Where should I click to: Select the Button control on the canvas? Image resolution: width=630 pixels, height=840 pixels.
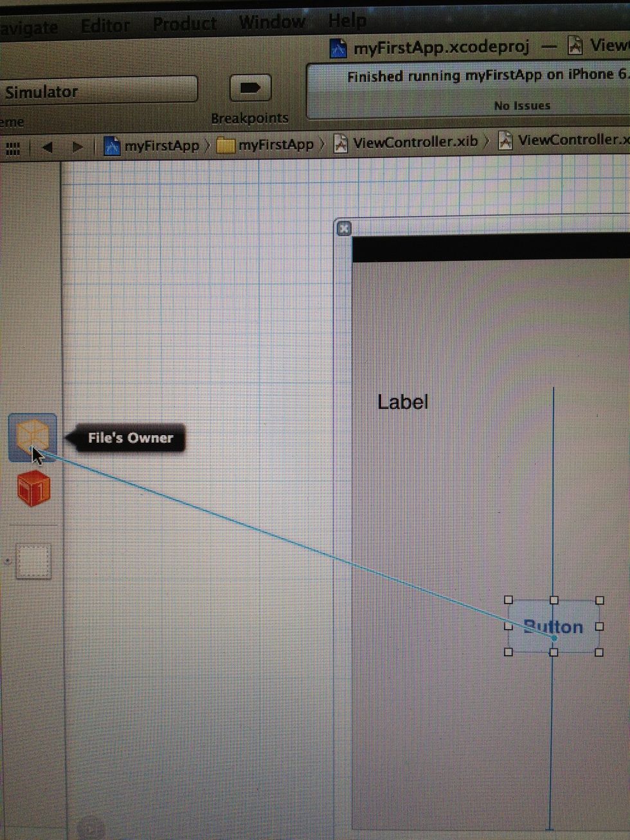(554, 626)
